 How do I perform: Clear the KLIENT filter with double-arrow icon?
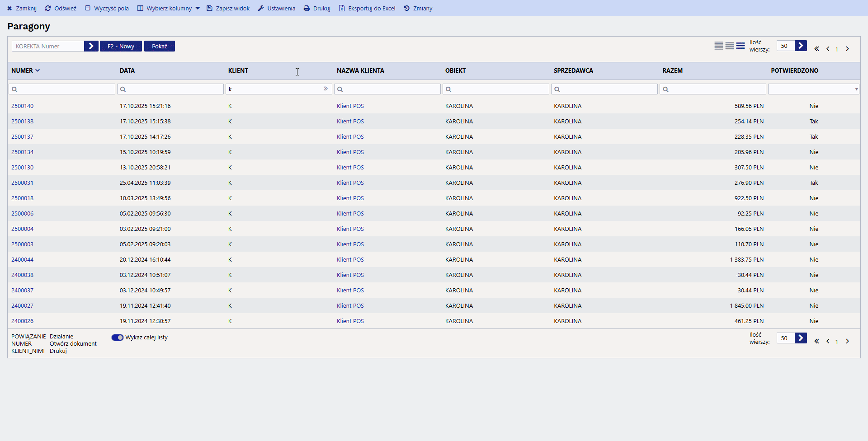(x=325, y=89)
